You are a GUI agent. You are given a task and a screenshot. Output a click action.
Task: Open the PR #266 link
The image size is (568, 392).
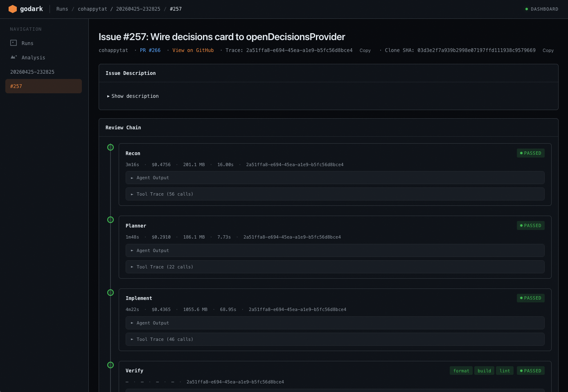point(150,50)
